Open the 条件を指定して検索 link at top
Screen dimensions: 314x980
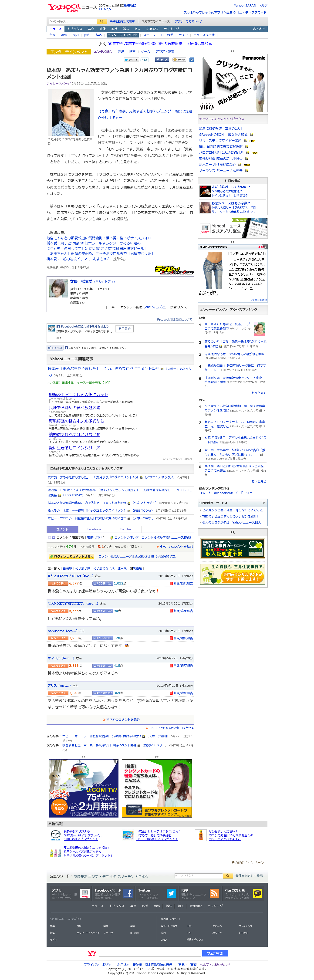click(x=122, y=21)
